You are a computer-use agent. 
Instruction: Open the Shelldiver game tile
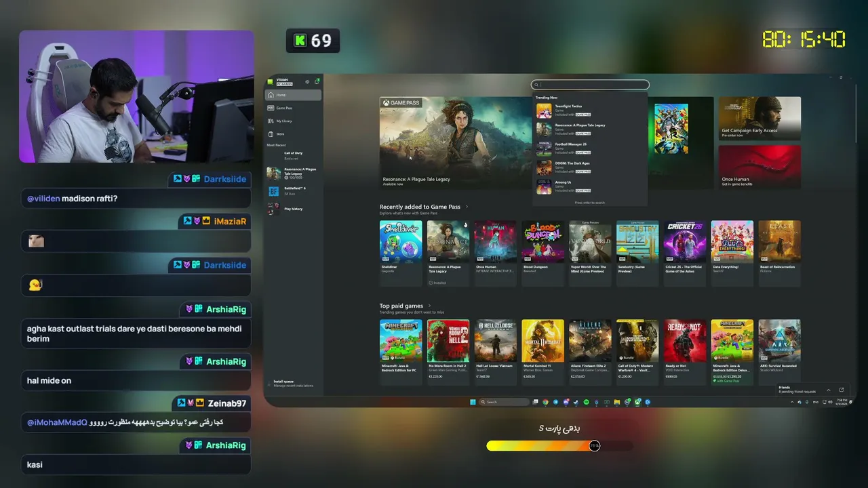click(401, 252)
